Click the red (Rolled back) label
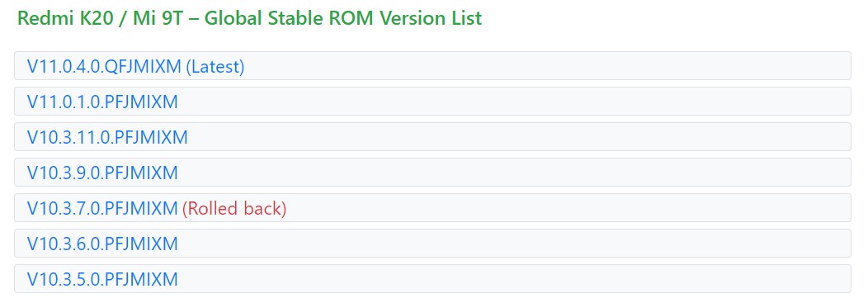 coord(234,208)
